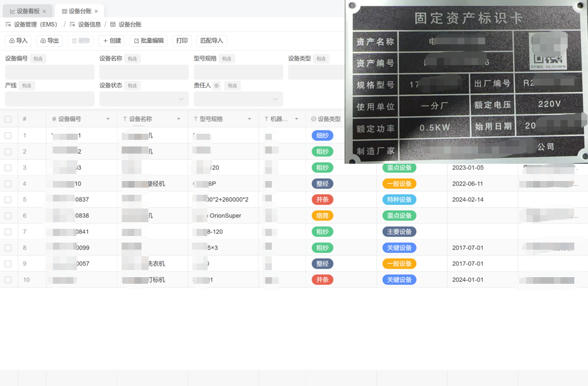This screenshot has width=588, height=386.
Task: Click the 批量编辑 edit icon
Action: click(136, 41)
